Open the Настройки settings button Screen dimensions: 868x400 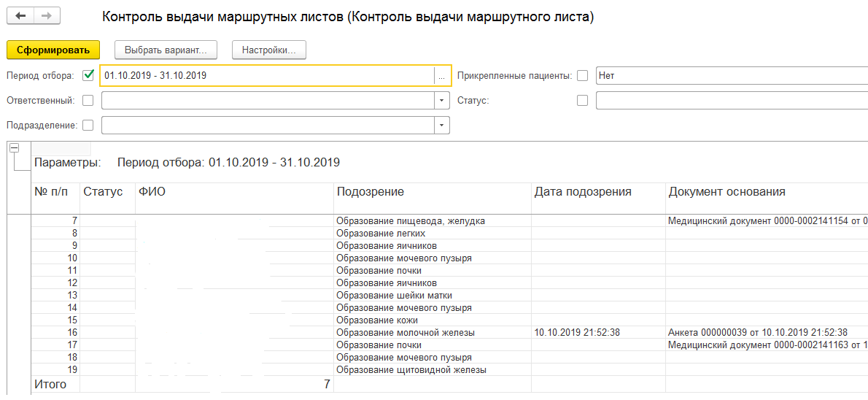click(x=268, y=50)
